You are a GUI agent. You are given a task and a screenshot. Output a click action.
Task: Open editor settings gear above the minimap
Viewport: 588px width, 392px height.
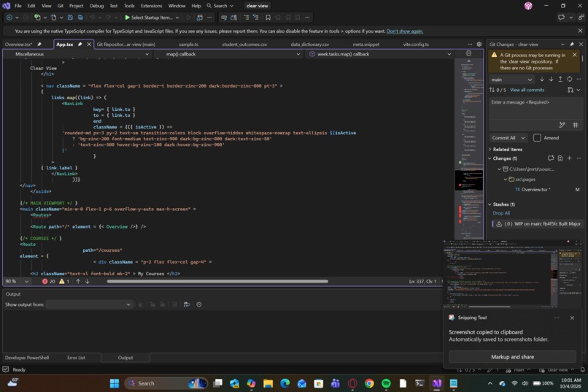[479, 45]
